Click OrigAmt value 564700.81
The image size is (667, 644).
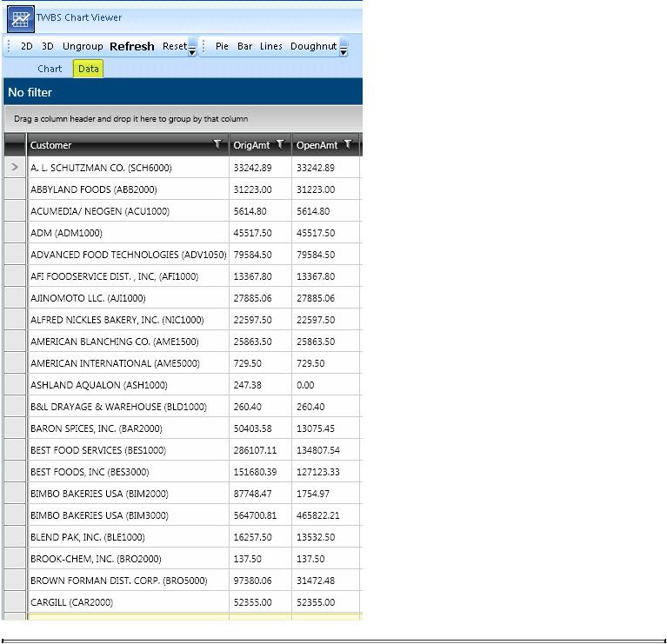pos(255,515)
